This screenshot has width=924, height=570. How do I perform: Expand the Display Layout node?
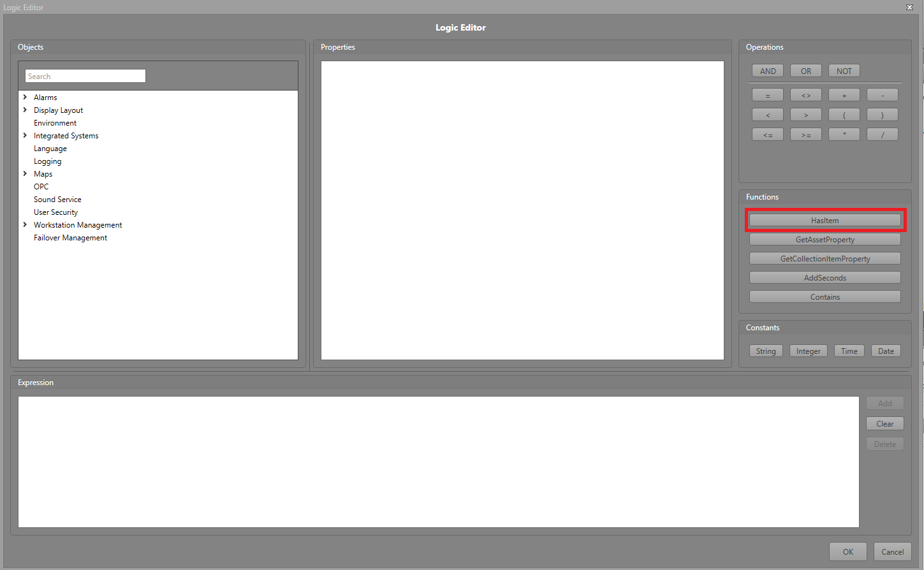click(25, 110)
